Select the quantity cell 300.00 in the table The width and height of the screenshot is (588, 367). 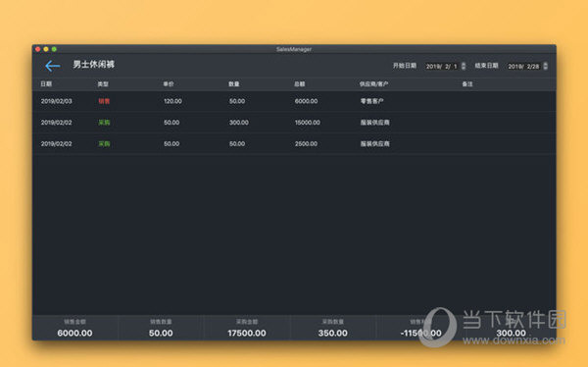point(239,123)
